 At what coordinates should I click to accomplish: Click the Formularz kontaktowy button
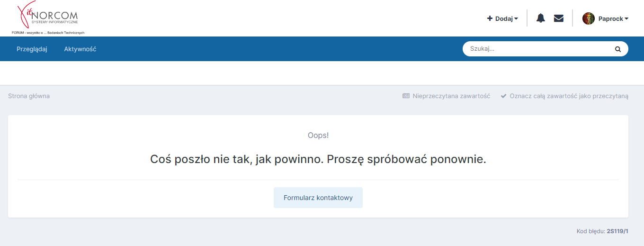(318, 198)
